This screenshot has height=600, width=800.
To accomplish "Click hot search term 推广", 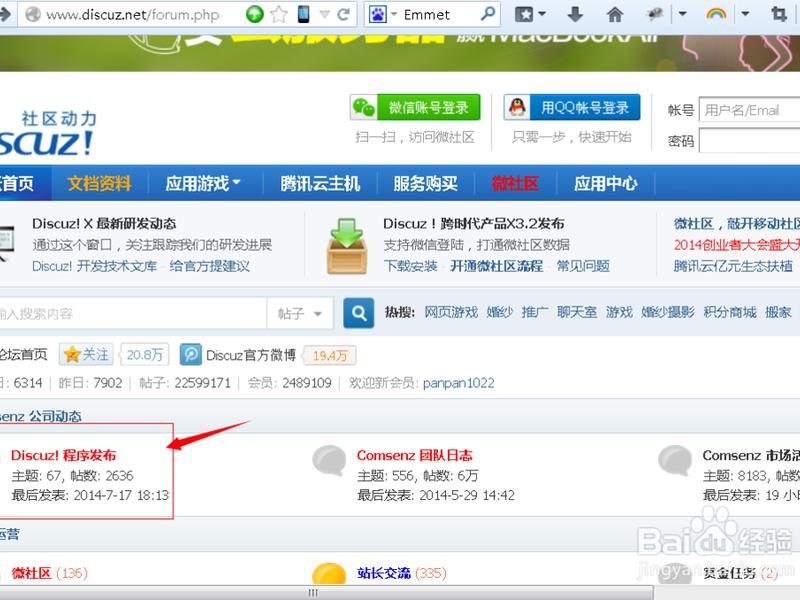I will tap(535, 312).
